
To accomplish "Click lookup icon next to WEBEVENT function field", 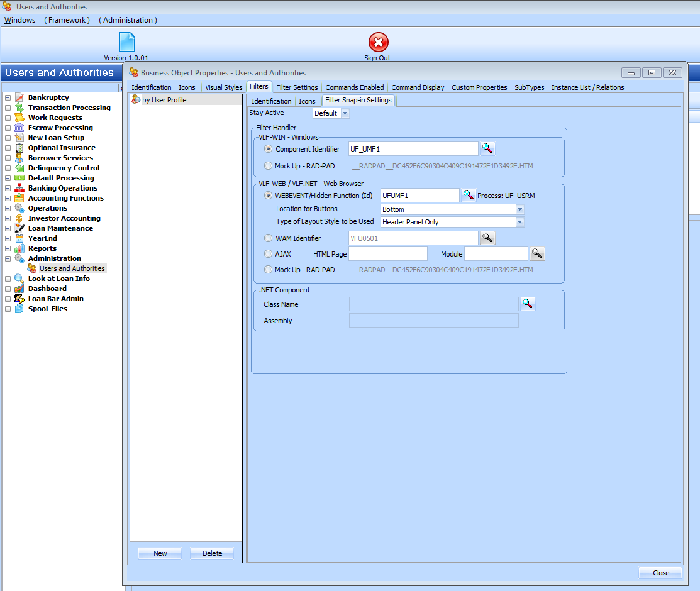I will point(469,196).
